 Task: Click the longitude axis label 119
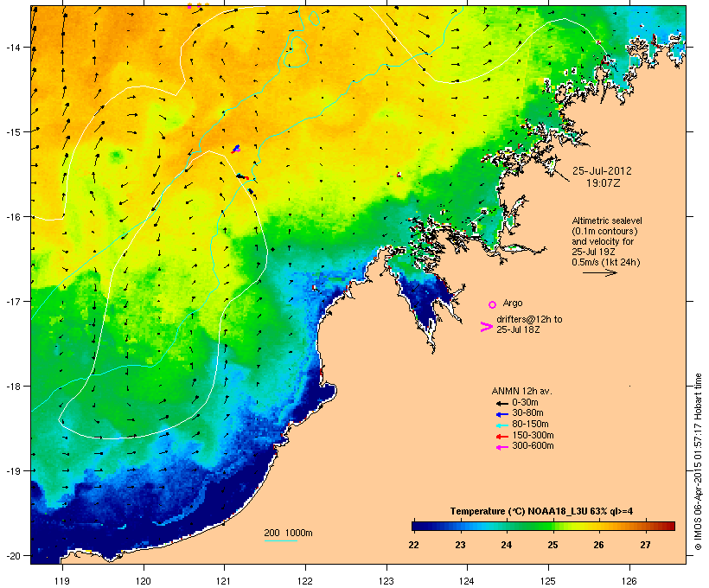[x=62, y=581]
